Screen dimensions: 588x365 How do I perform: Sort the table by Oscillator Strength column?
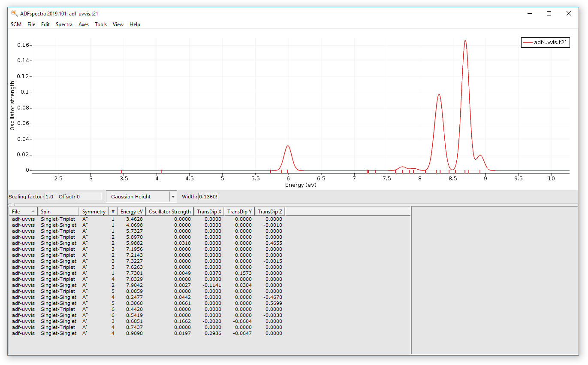pos(169,211)
